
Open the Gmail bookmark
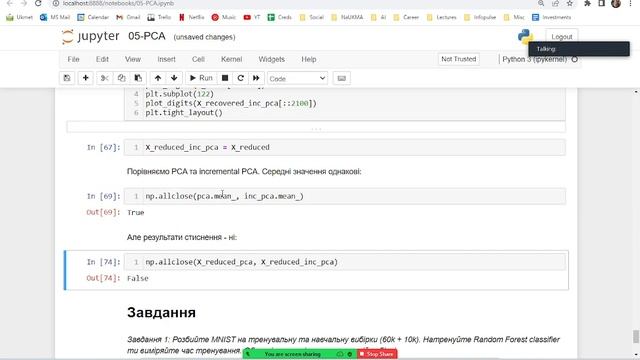tap(128, 17)
